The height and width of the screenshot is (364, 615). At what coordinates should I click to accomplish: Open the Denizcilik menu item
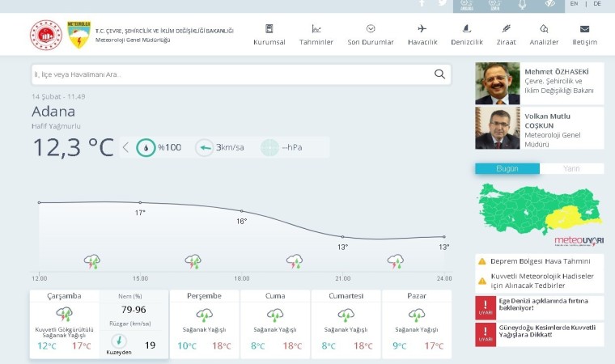click(466, 35)
